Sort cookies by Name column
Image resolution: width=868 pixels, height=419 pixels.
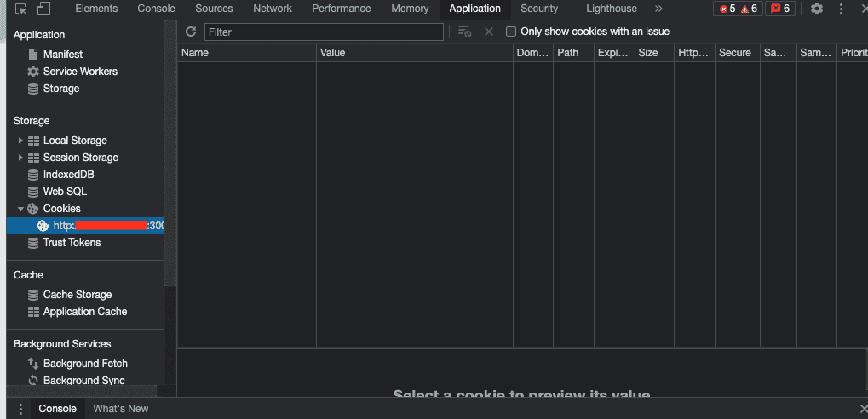[247, 53]
